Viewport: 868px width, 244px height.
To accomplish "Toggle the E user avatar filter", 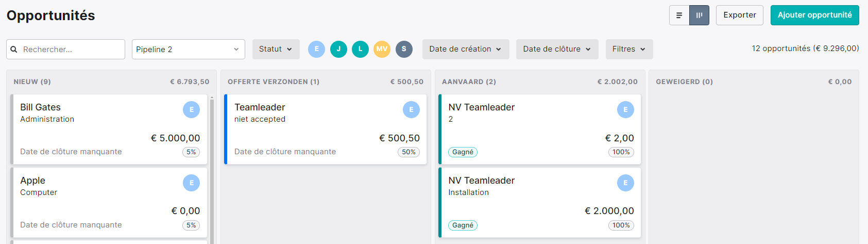I will [316, 49].
